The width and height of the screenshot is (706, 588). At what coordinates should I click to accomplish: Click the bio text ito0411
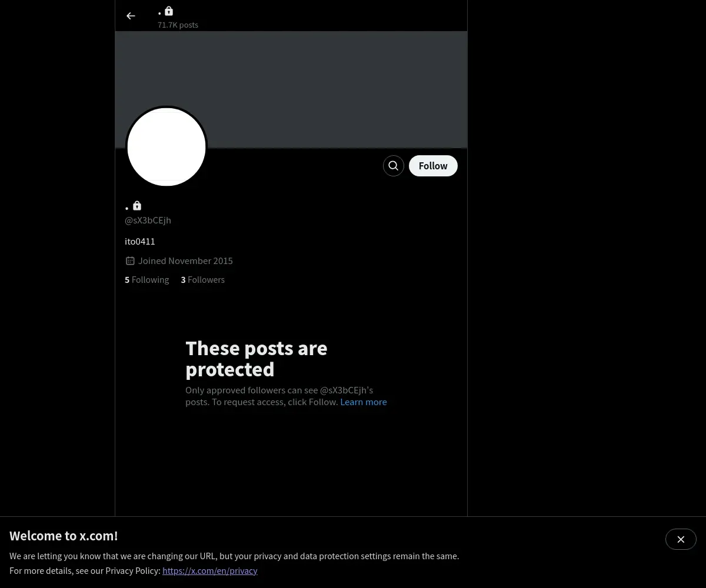[x=140, y=242]
